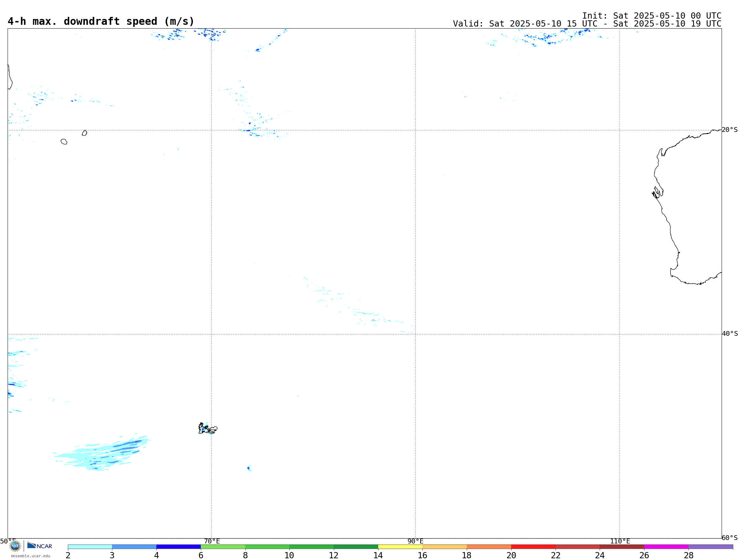The width and height of the screenshot is (744, 560).
Task: Click the yellow 14–16 m/s swatch
Action: click(400, 547)
